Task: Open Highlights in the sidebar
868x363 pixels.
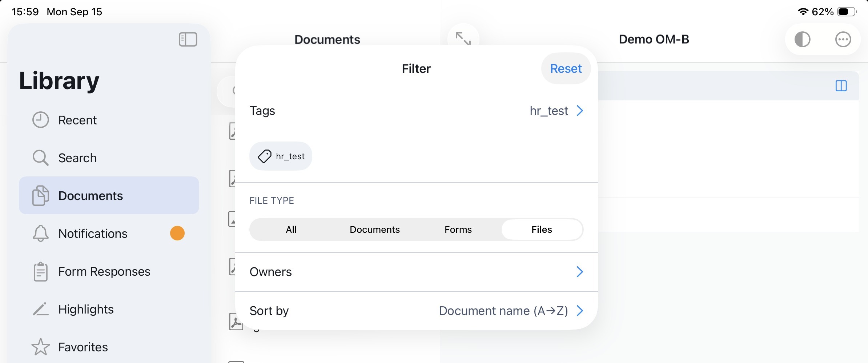Action: point(109,309)
